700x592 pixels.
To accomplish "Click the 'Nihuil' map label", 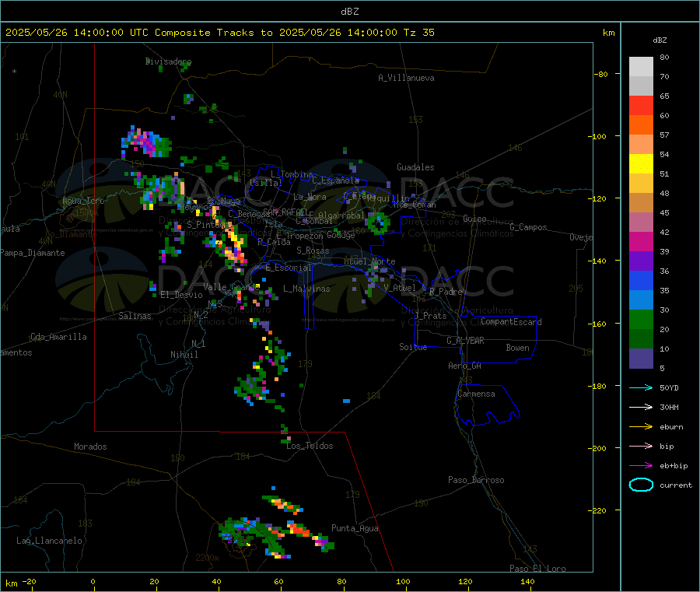I will [x=184, y=355].
